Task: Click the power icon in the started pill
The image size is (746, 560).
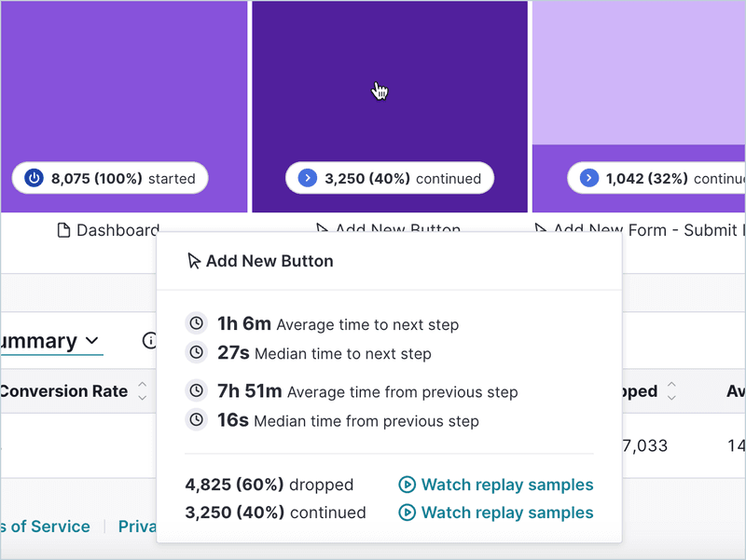Action: [x=34, y=178]
